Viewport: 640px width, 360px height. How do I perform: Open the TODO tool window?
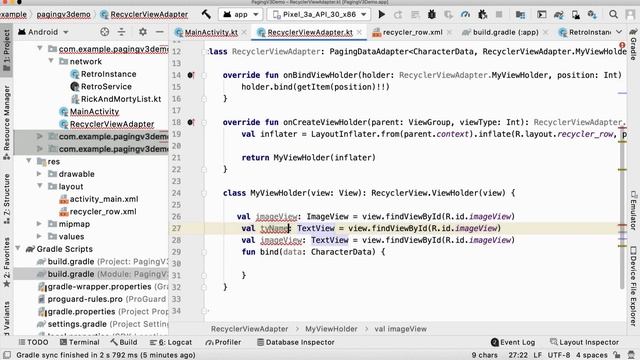[x=33, y=342]
